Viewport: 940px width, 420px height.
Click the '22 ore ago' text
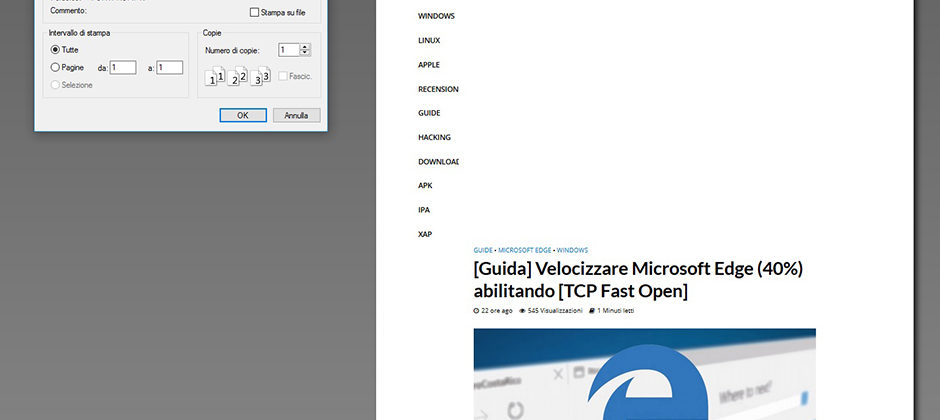(496, 311)
